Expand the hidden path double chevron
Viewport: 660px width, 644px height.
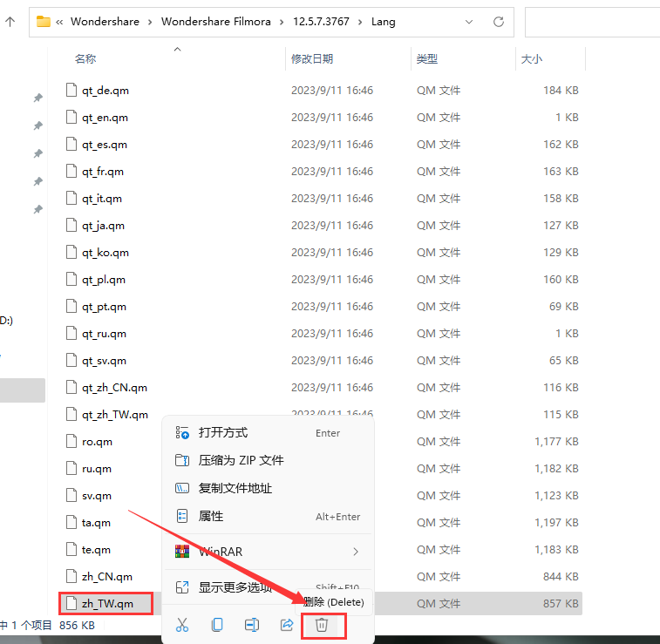(59, 22)
